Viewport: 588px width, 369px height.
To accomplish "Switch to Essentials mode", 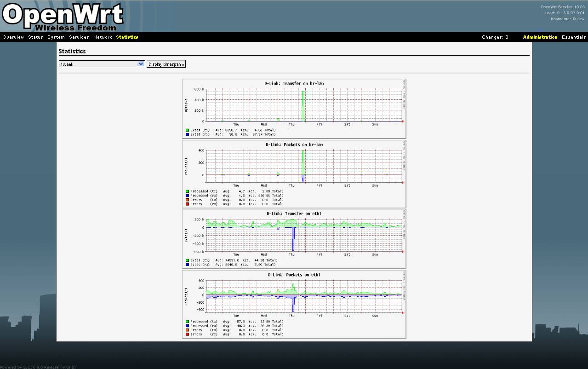I will coord(574,37).
